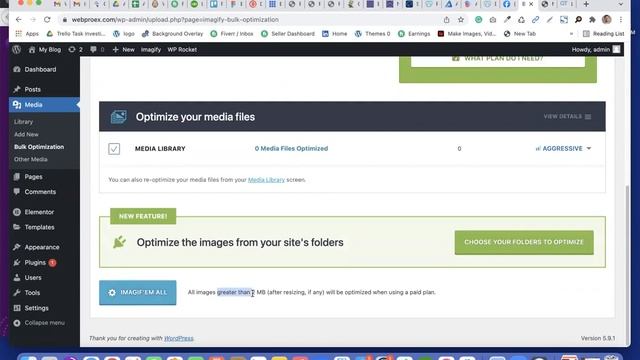640x360 pixels.
Task: Follow the WordPress footer link
Action: coord(178,338)
